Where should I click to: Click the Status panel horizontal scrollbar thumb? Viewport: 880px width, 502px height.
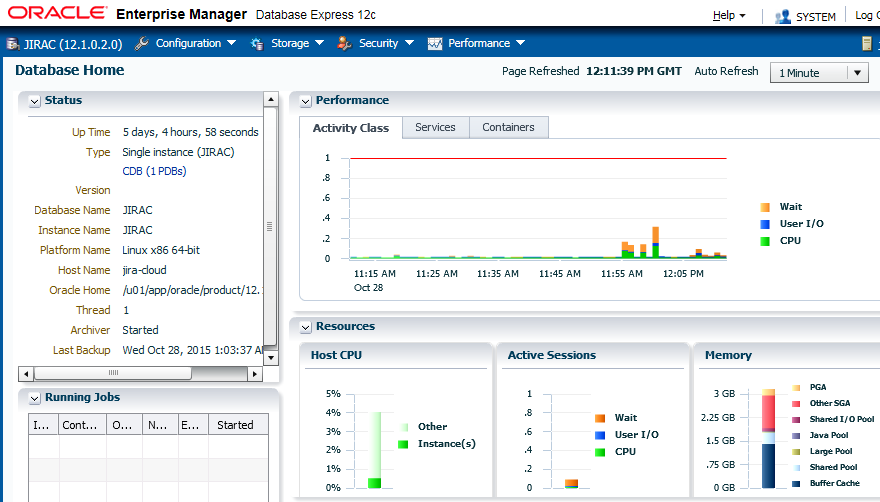coord(113,373)
